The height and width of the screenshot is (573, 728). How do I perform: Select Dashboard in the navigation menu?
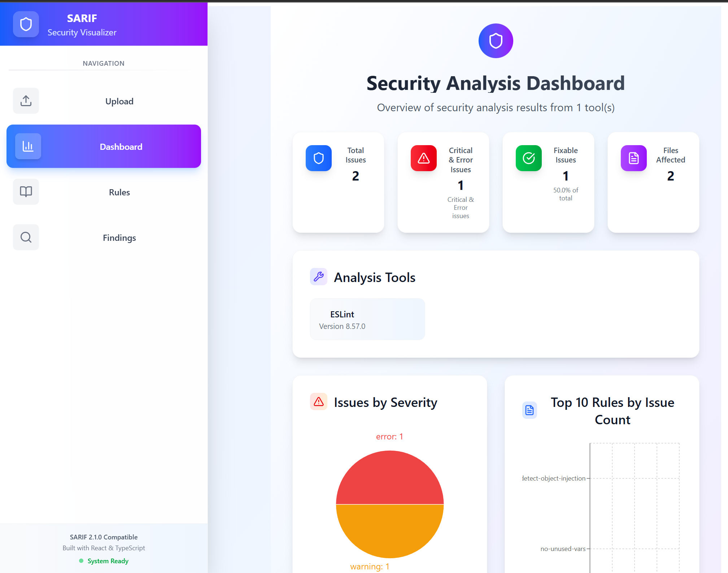(x=121, y=146)
